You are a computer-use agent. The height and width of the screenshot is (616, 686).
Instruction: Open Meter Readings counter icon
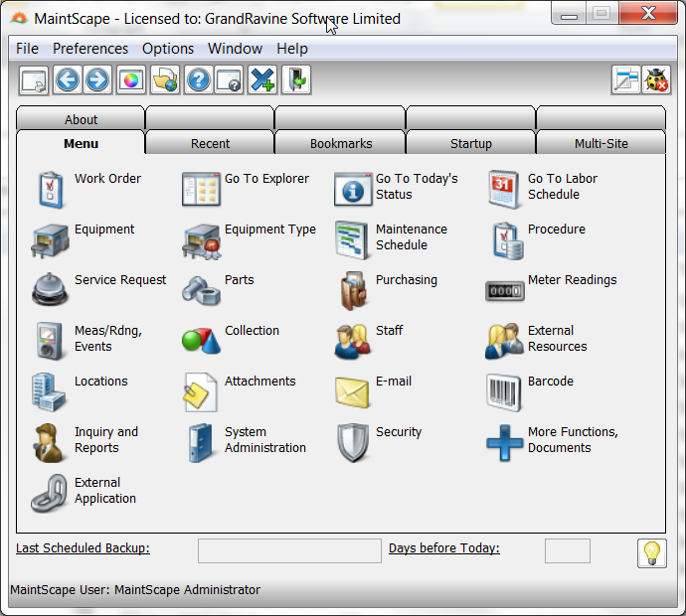click(505, 291)
